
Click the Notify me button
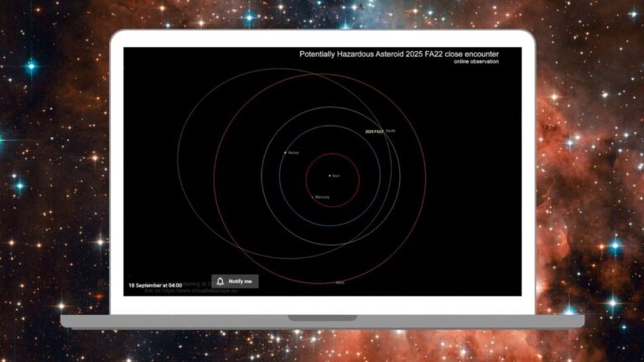pos(235,282)
